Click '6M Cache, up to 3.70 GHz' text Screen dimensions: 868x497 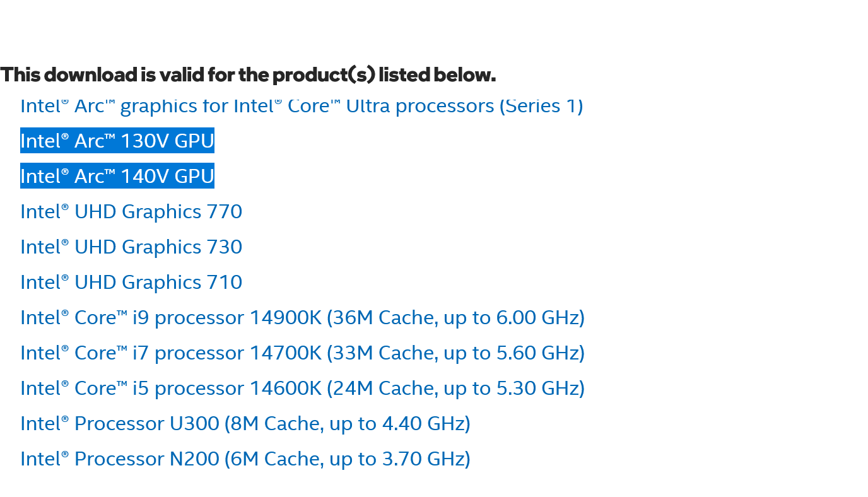(x=347, y=459)
